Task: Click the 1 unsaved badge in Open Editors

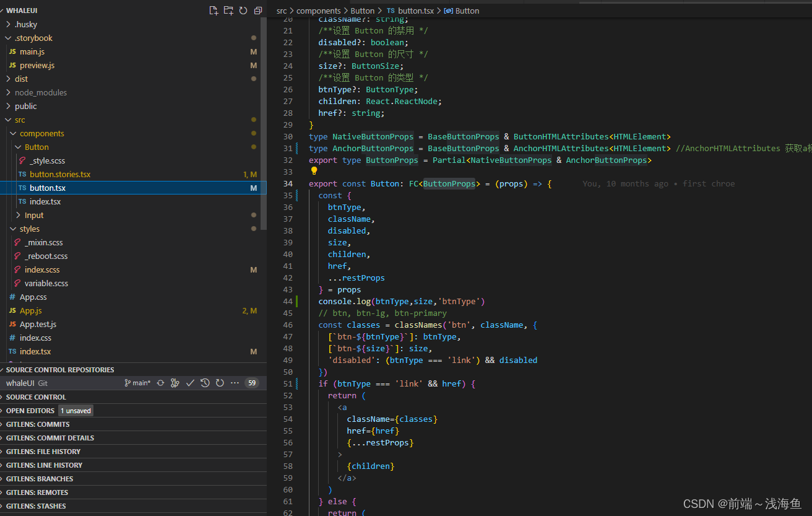Action: (x=76, y=411)
